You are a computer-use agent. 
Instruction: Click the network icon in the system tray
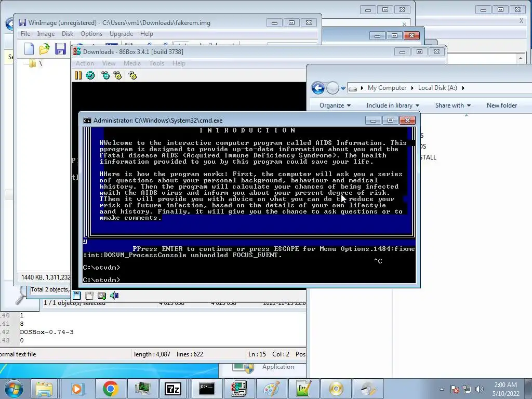[467, 389]
